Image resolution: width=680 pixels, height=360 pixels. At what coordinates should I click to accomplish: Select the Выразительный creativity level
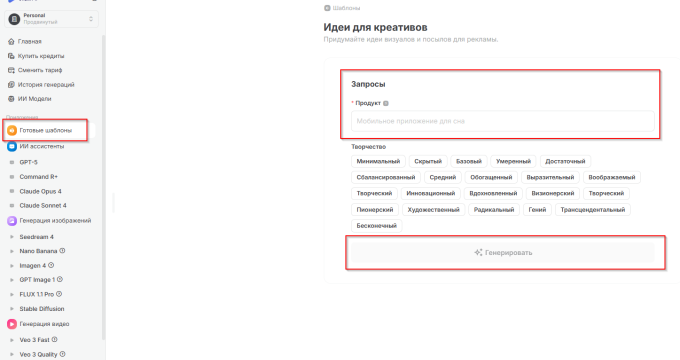[x=550, y=177]
